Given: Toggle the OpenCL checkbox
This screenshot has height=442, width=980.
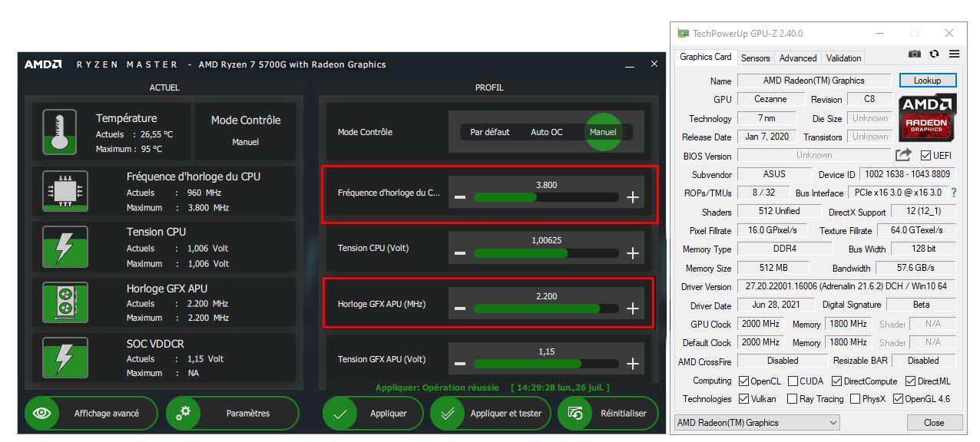Looking at the screenshot, I should (x=743, y=381).
